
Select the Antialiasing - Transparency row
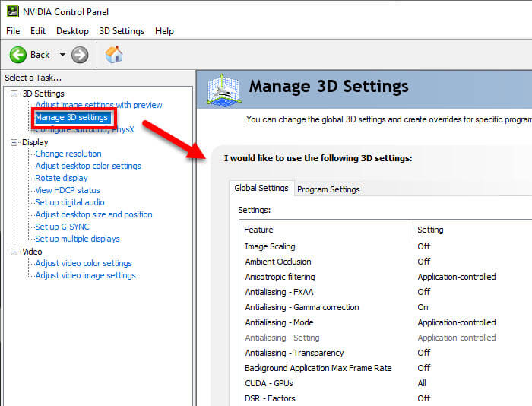click(385, 353)
